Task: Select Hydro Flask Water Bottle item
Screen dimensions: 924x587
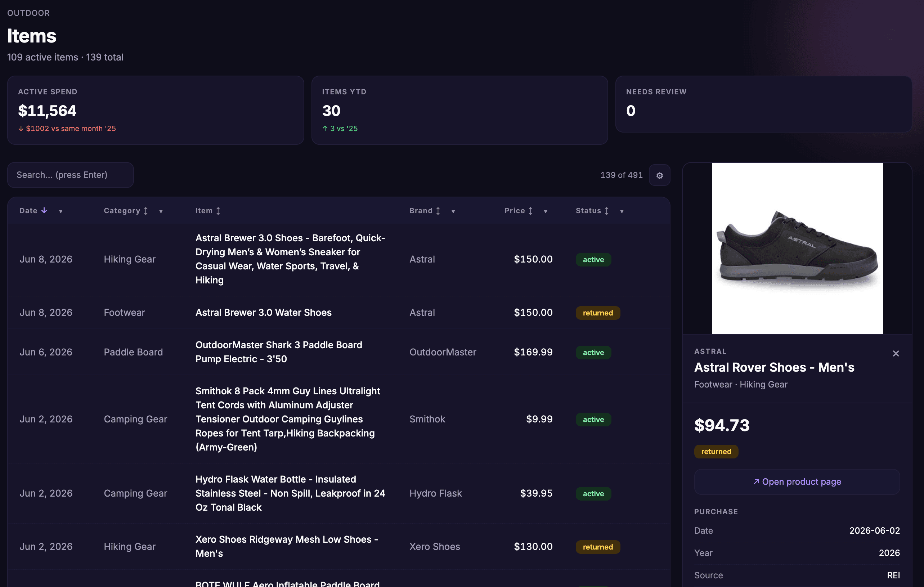Action: (290, 493)
